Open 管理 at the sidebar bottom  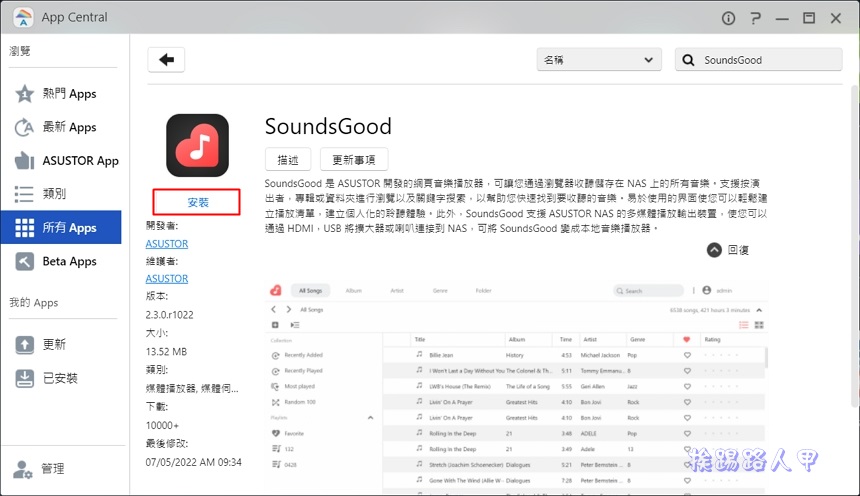(x=53, y=469)
